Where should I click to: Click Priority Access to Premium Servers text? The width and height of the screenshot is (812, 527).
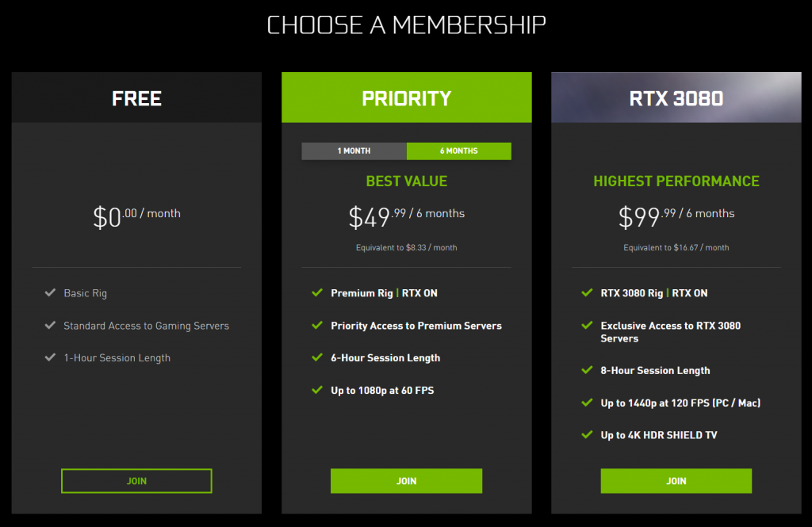(416, 326)
